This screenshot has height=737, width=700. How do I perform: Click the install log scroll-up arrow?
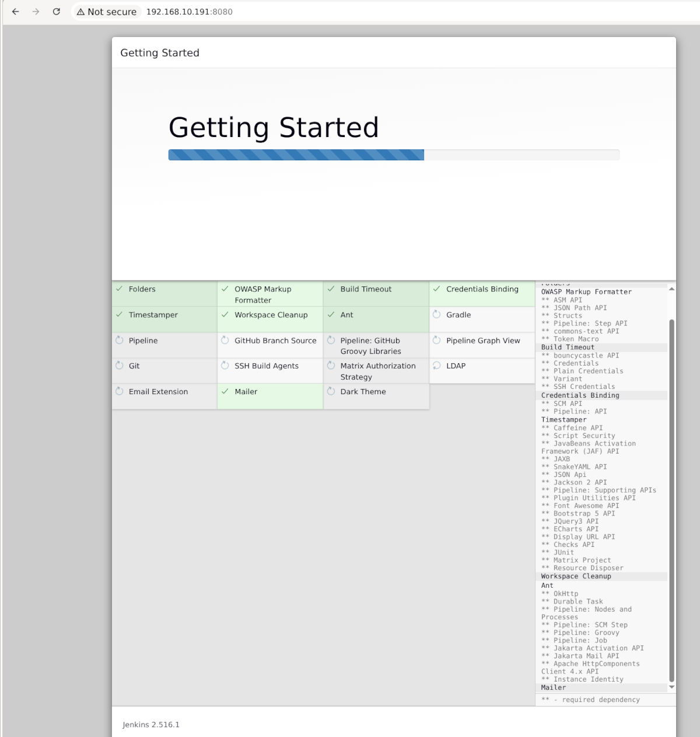672,289
